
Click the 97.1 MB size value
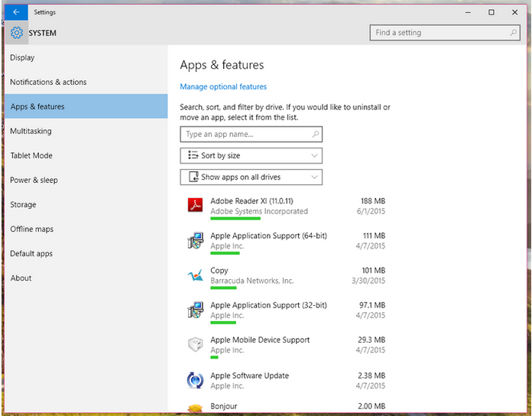coord(372,305)
